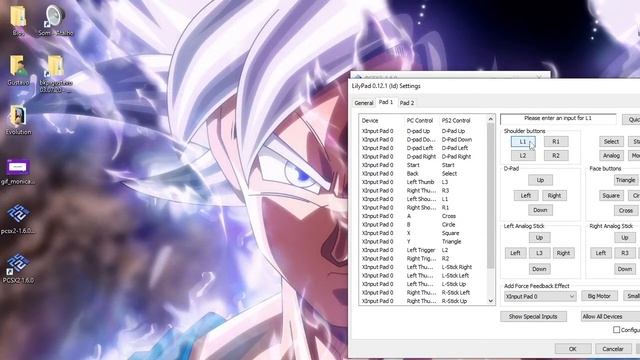Open the PCSX2 1.6.0 shortcut icon
Viewport: 640px width, 360px height.
(x=18, y=268)
